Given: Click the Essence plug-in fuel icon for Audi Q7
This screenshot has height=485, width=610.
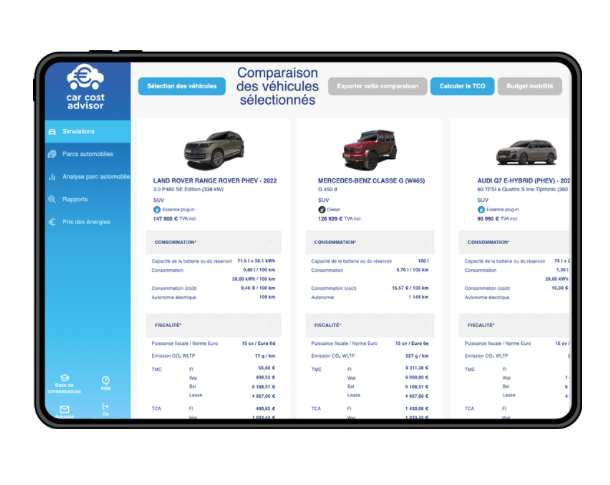Looking at the screenshot, I should (x=481, y=210).
